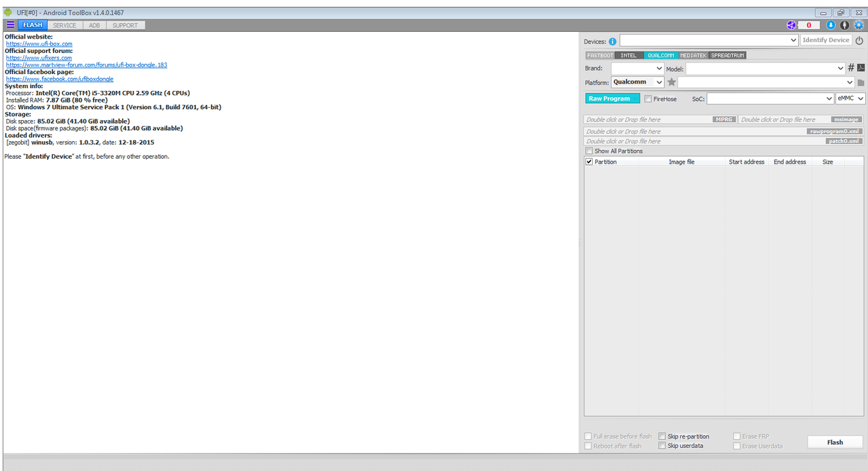Click the red counter value 0 field
Viewport: 868px width, 471px height.
(x=808, y=25)
